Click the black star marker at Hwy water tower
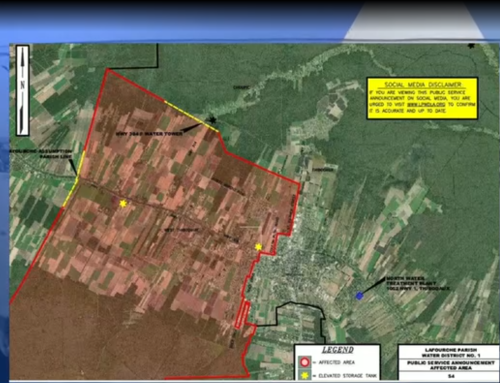The height and width of the screenshot is (383, 500). (x=212, y=120)
